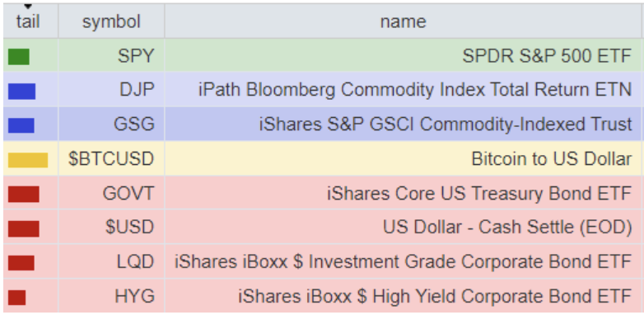This screenshot has height=315, width=644.
Task: Click the green tail swatch for SPY
Action: 18,57
